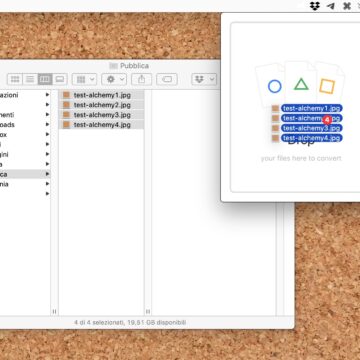Image resolution: width=360 pixels, height=360 pixels.
Task: Switch Finder to gallery view
Action: pyautogui.click(x=60, y=79)
